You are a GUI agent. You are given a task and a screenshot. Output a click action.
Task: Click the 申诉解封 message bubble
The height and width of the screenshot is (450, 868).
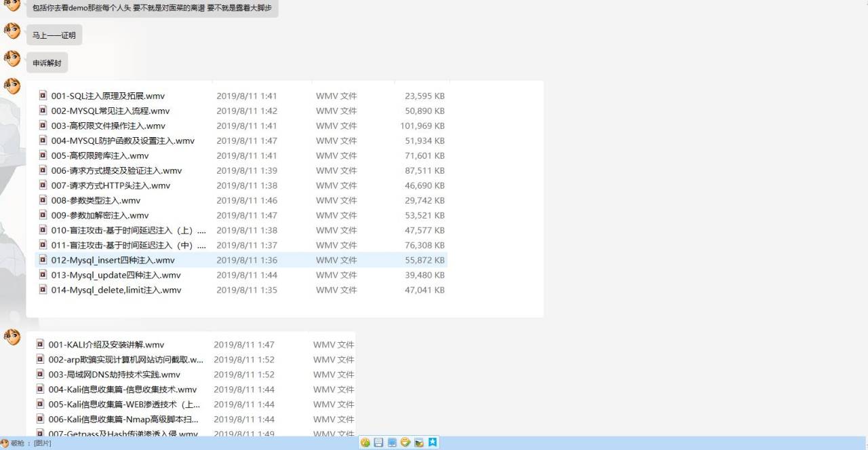point(47,63)
